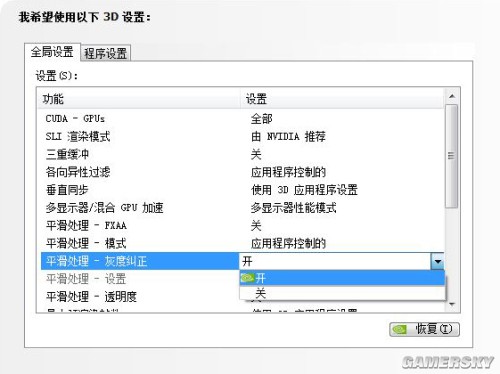
Task: Open the 程序设置 tab
Action: pos(106,53)
